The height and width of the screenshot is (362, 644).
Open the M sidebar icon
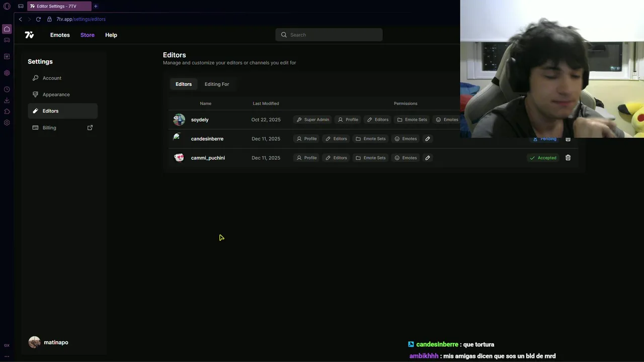point(7,56)
